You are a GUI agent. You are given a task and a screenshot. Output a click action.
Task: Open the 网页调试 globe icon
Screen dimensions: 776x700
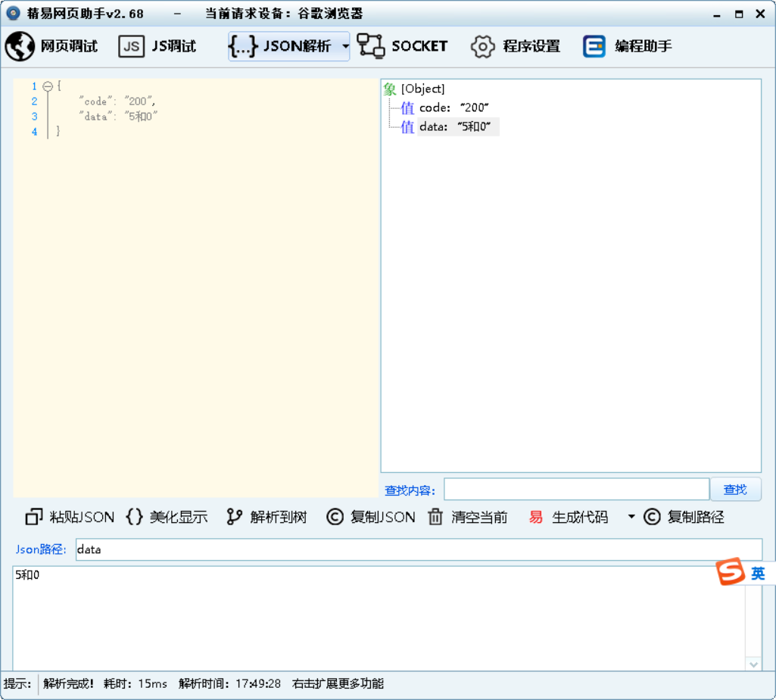click(x=20, y=46)
